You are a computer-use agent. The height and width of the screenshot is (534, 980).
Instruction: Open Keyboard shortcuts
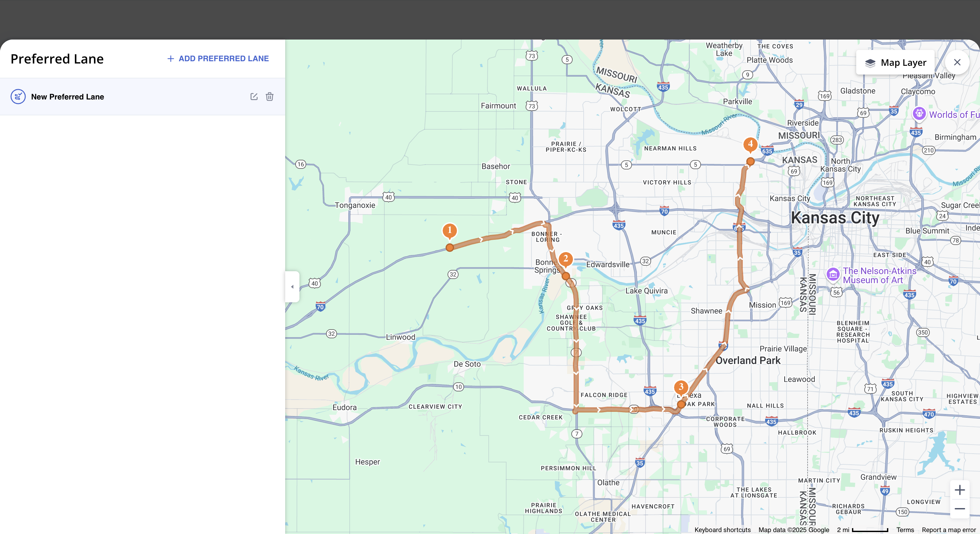[x=722, y=530]
